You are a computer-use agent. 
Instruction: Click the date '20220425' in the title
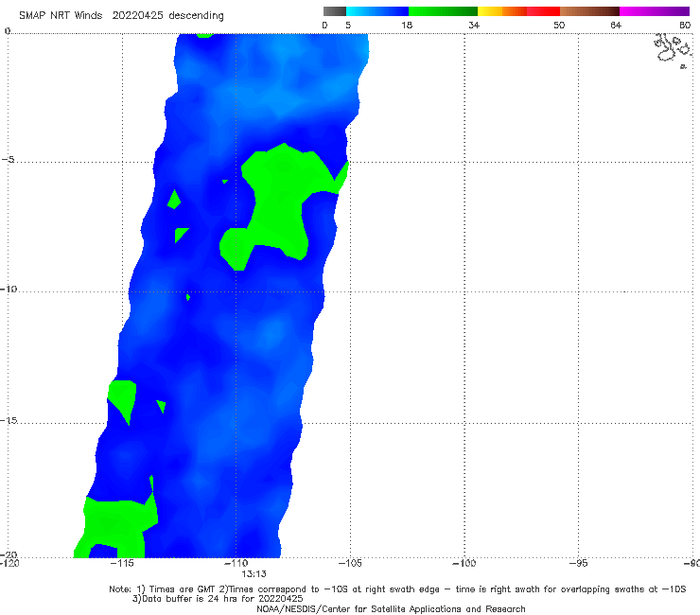point(138,15)
